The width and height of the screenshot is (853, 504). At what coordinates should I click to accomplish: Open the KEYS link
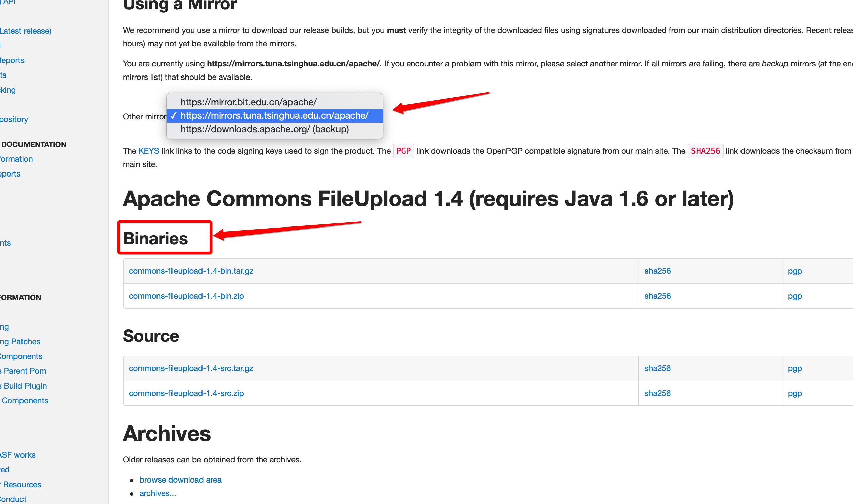[148, 151]
